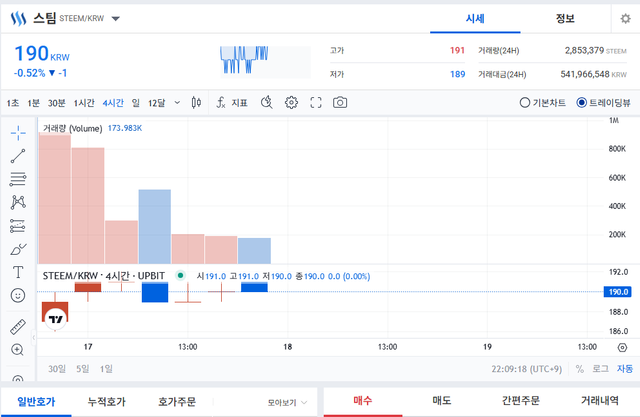Toggle fullscreen chart mode
Image resolution: width=640 pixels, height=417 pixels.
click(x=316, y=102)
